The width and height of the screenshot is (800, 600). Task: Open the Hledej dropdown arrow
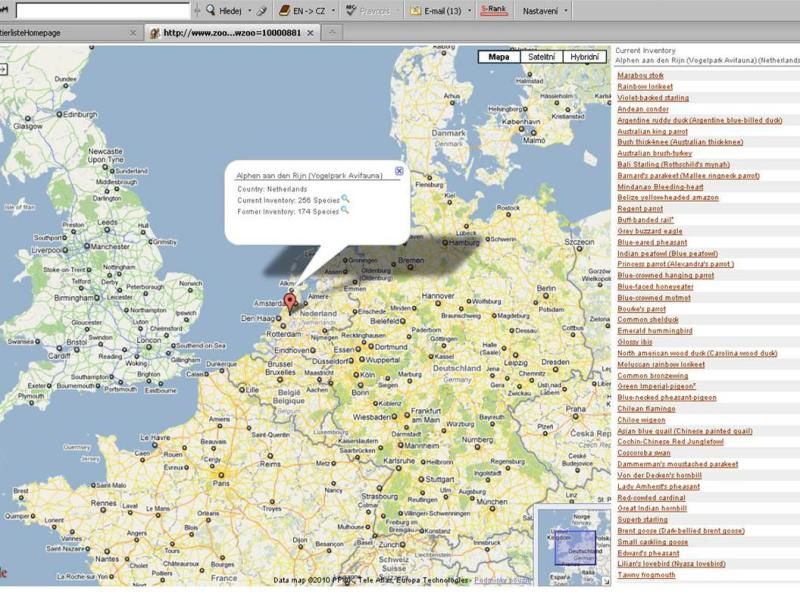[249, 11]
